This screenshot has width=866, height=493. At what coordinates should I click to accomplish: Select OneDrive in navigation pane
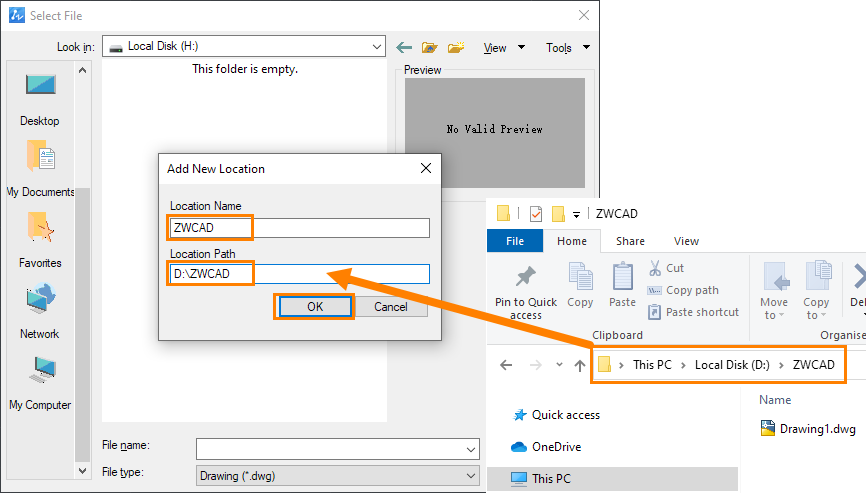click(546, 447)
